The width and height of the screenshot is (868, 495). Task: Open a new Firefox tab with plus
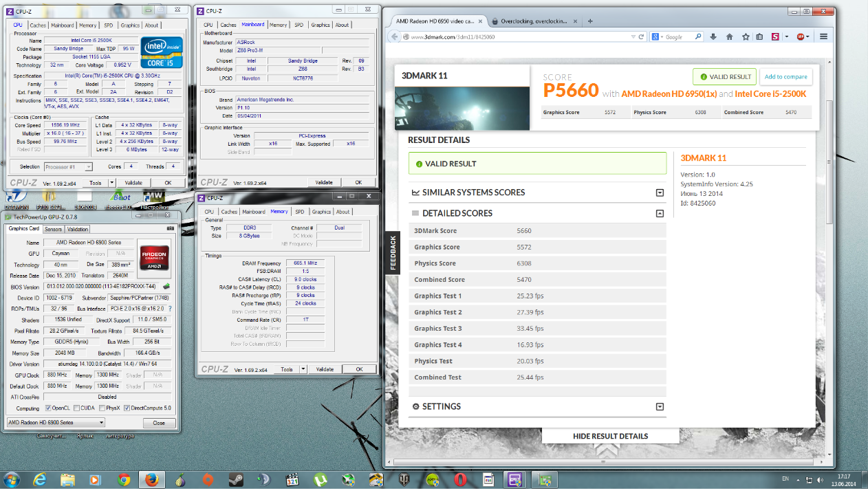589,21
